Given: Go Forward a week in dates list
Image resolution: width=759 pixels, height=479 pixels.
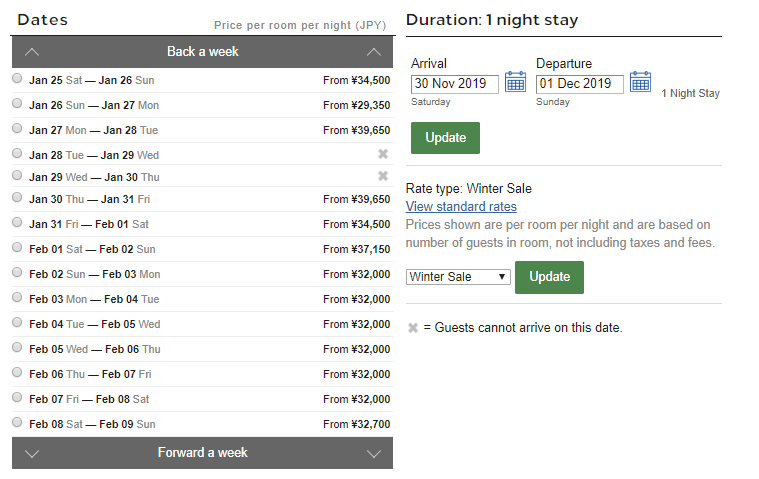Looking at the screenshot, I should click(202, 453).
